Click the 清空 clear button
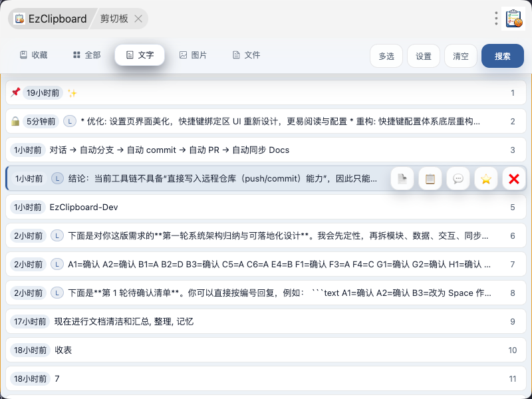 [x=460, y=56]
